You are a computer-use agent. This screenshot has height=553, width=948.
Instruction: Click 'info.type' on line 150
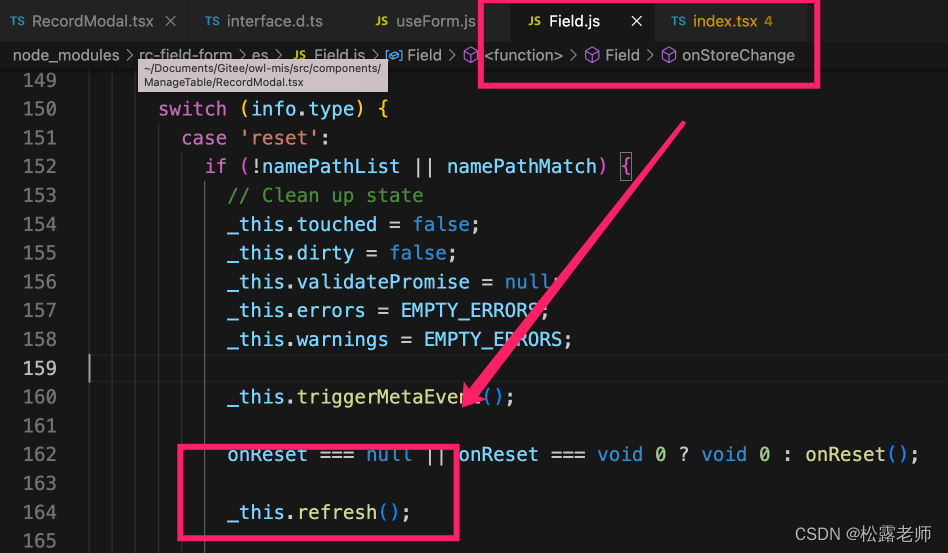click(x=302, y=109)
